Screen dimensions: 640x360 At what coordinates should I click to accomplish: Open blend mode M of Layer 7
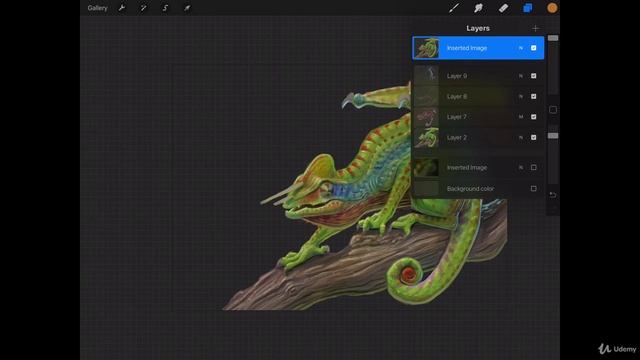(x=521, y=117)
